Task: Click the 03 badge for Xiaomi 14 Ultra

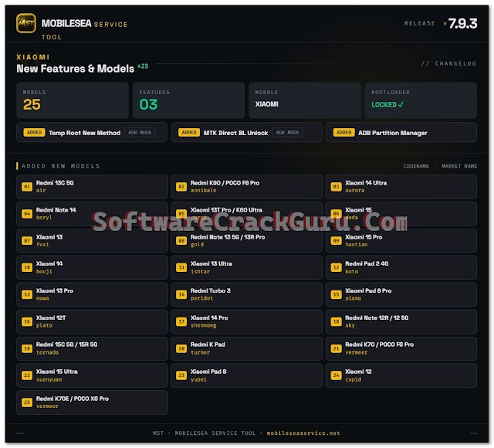Action: [x=337, y=187]
